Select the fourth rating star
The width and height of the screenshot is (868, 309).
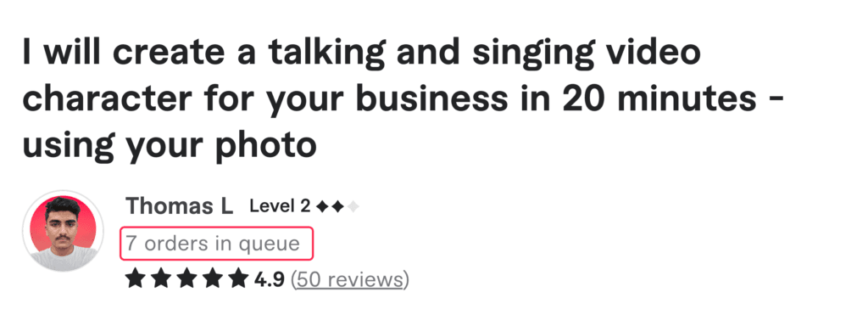[213, 278]
